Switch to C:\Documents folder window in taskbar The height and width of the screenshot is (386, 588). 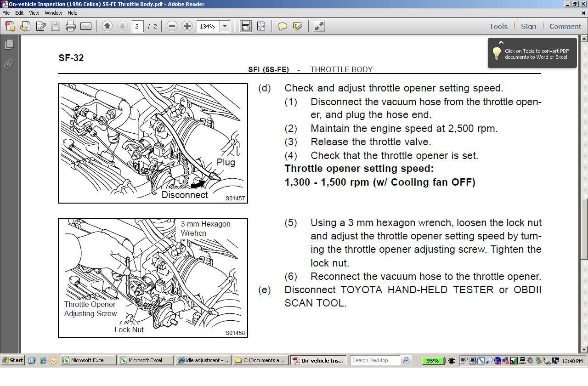pos(260,360)
